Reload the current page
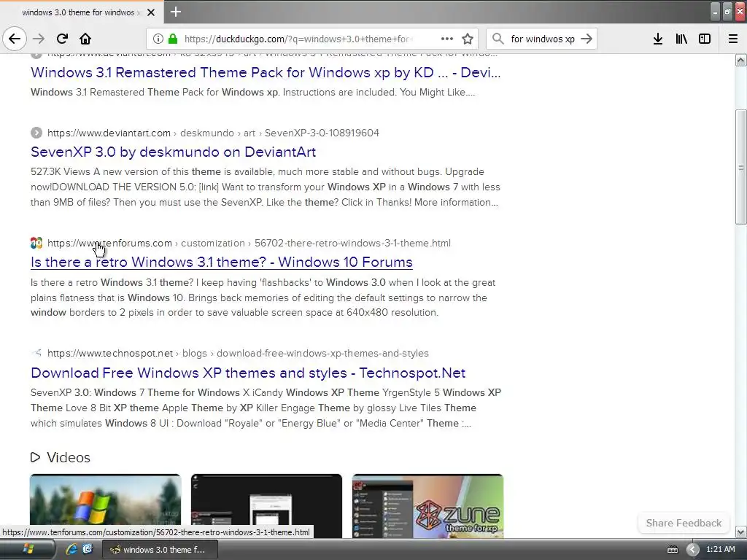 [63, 39]
